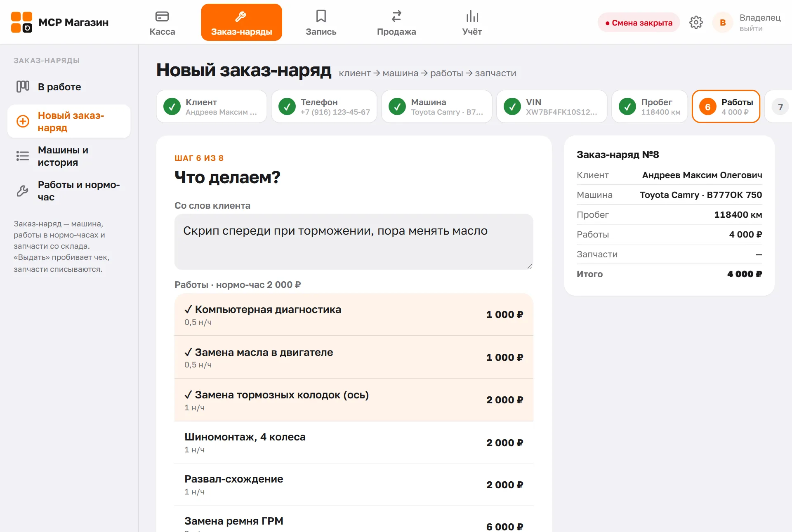Select Замена ремня ГРМ work
The image size is (792, 532).
pyautogui.click(x=354, y=519)
